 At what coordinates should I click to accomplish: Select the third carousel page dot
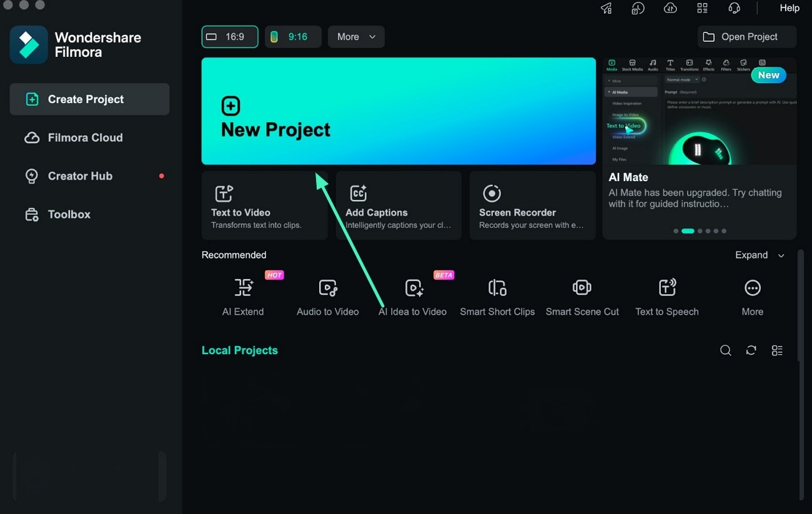(700, 231)
